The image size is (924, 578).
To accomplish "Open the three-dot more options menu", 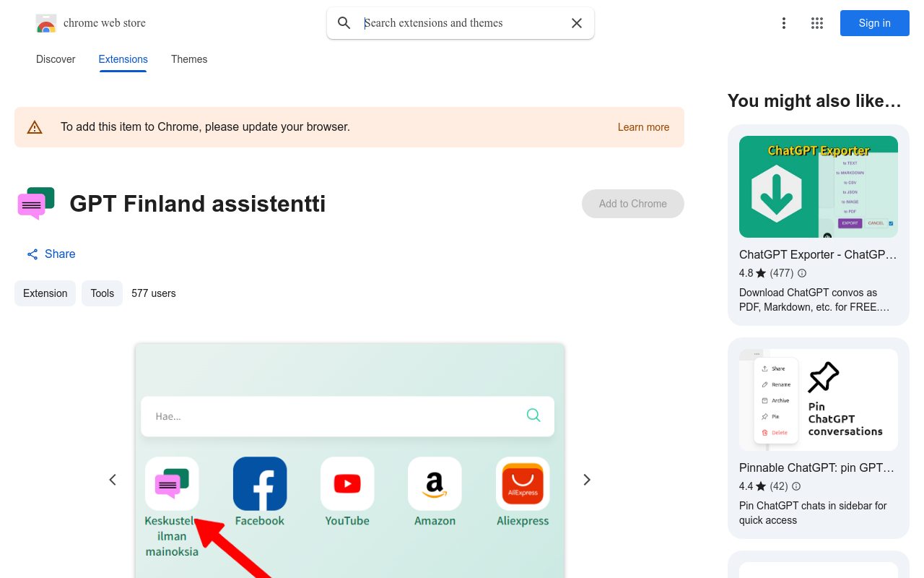I will coord(783,23).
